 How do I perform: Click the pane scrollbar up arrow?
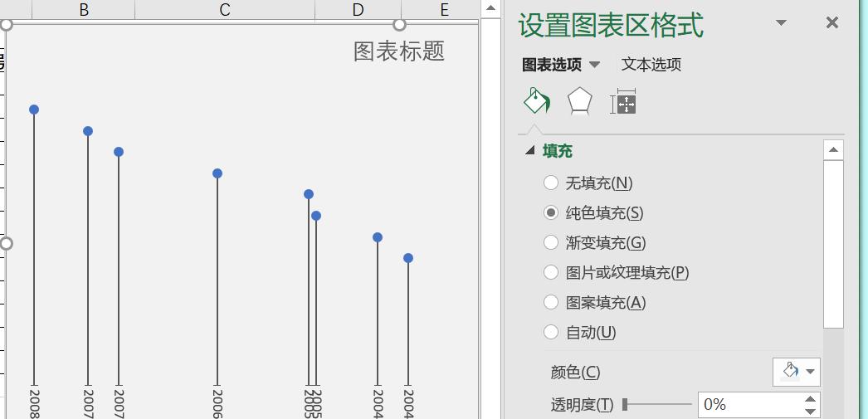click(x=834, y=150)
